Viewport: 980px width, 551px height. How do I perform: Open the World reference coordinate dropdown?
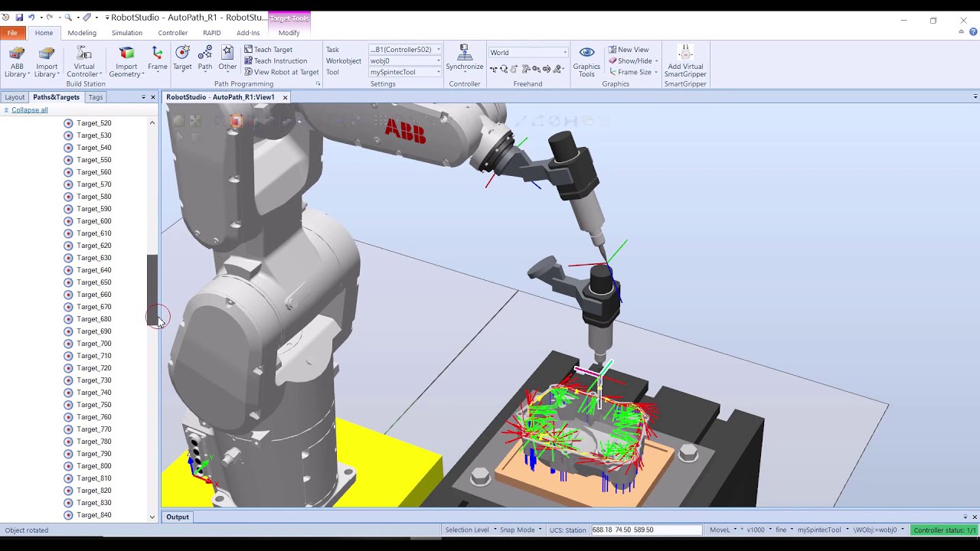click(528, 53)
